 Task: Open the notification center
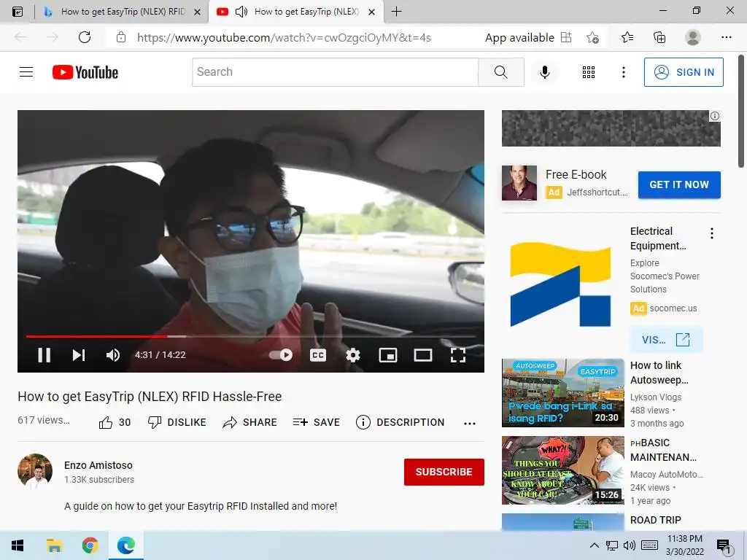click(x=724, y=545)
